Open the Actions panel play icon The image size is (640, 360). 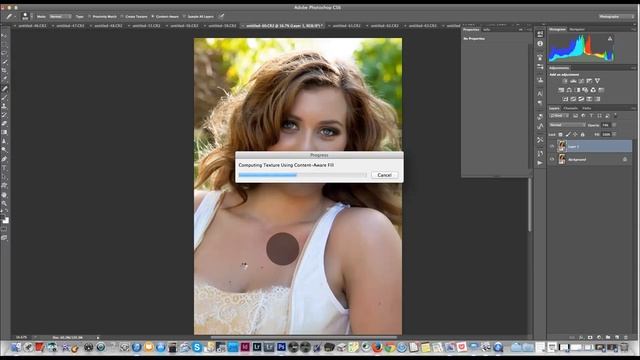(x=540, y=162)
